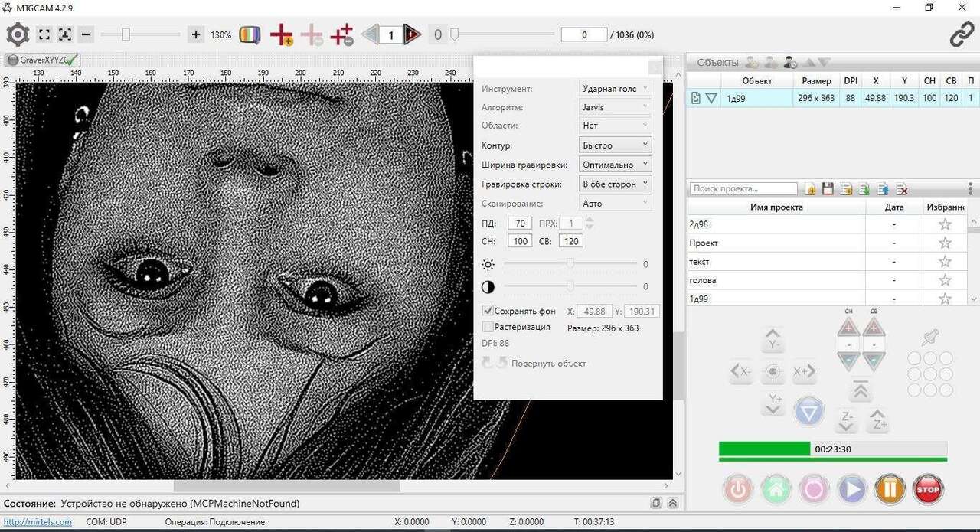Enable the Растеризация checkbox
The width and height of the screenshot is (980, 532).
[488, 327]
